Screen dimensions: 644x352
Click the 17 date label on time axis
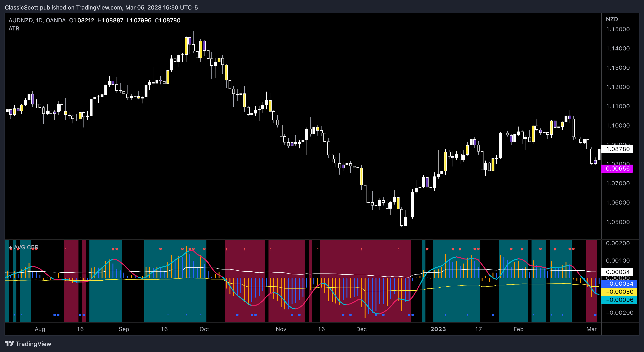pyautogui.click(x=478, y=329)
